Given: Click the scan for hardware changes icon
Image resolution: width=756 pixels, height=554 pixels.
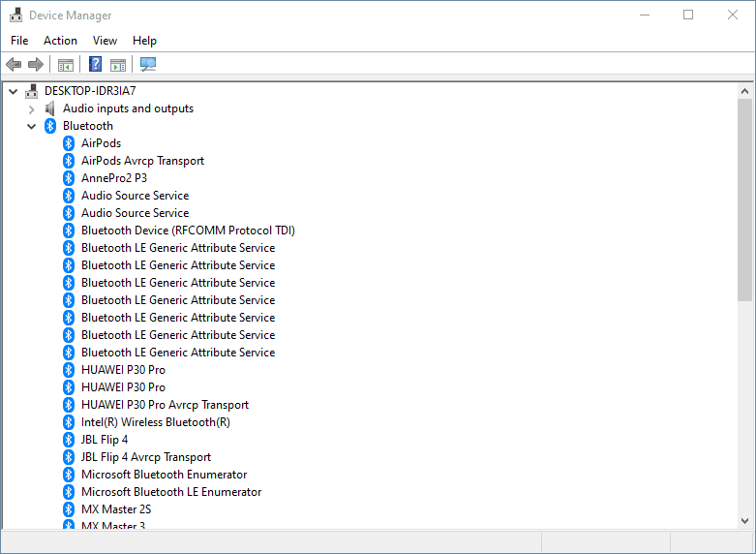Looking at the screenshot, I should [x=148, y=64].
